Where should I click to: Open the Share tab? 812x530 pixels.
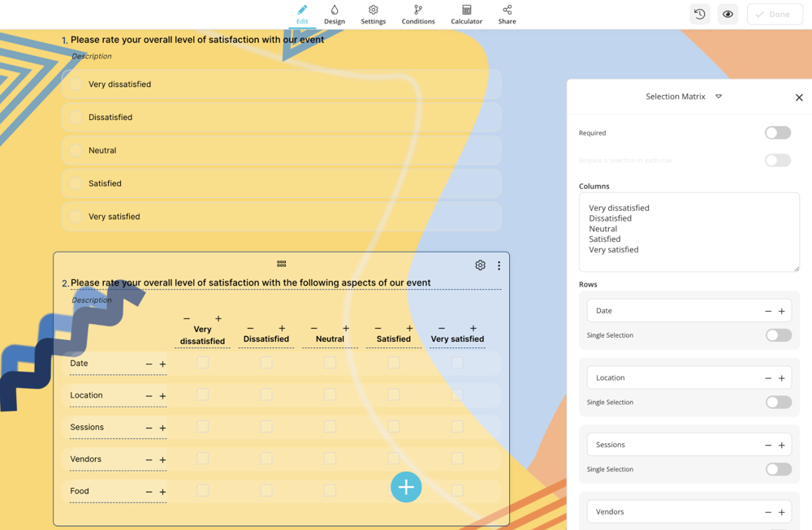tap(507, 14)
